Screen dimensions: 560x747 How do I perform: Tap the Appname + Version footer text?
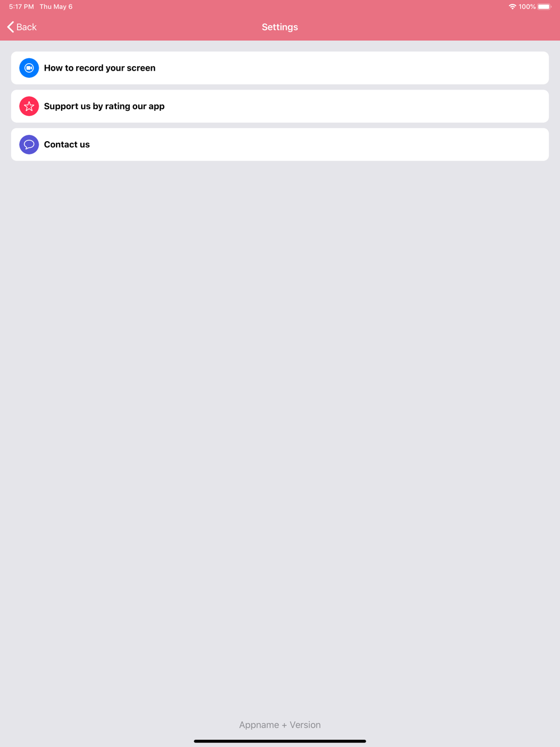point(280,725)
